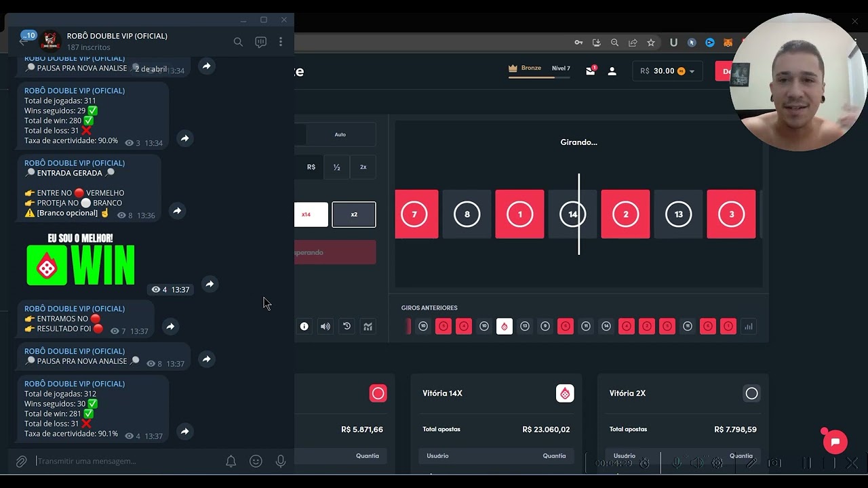This screenshot has height=488, width=868.
Task: Open the mail inbox with notification badge
Action: tap(591, 70)
